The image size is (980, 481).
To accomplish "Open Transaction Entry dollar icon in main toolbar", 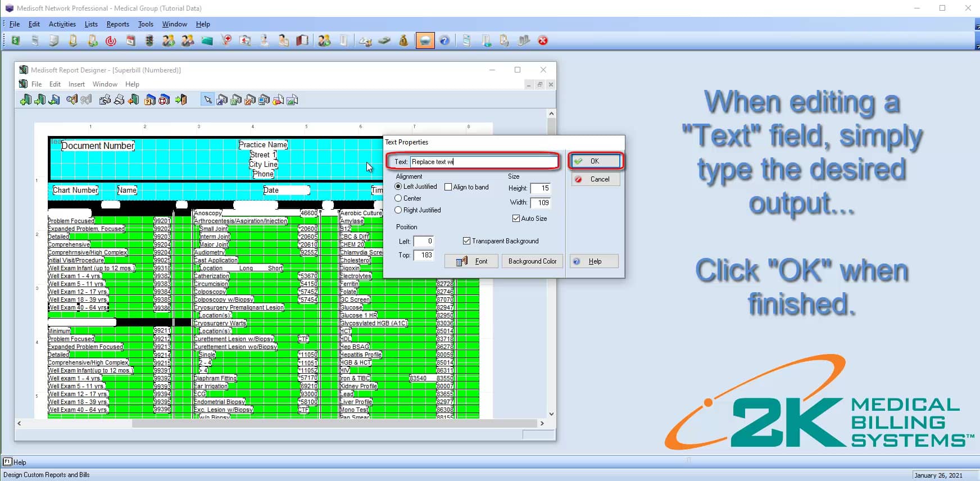I will click(x=16, y=40).
